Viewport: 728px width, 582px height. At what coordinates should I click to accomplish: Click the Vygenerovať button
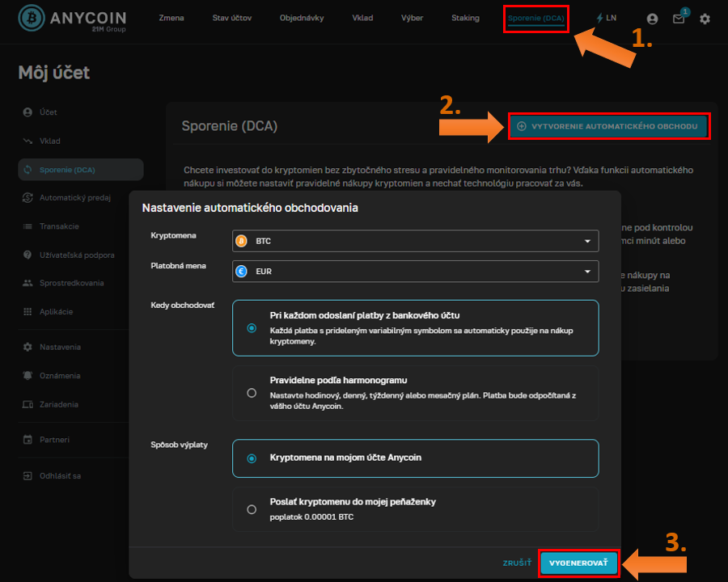pos(578,563)
